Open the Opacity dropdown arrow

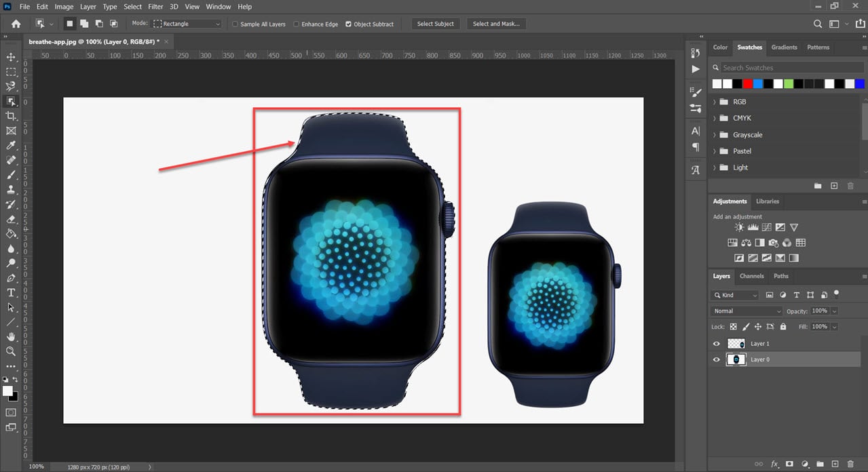click(834, 311)
